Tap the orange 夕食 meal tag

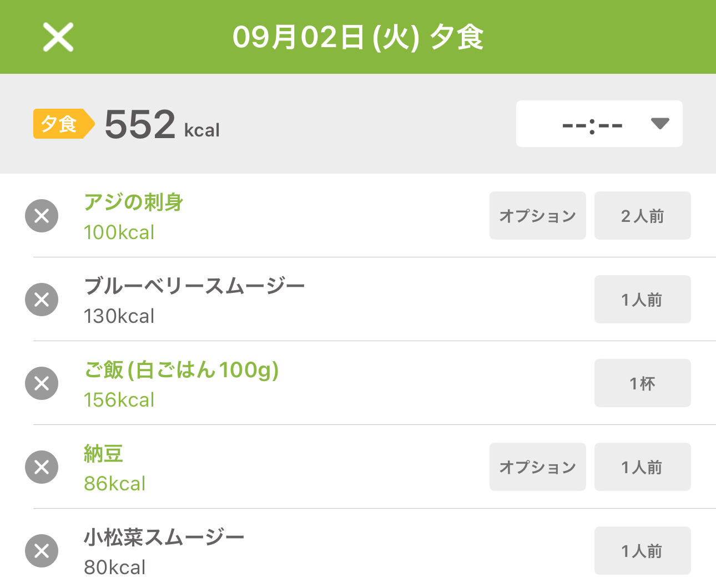(x=64, y=124)
